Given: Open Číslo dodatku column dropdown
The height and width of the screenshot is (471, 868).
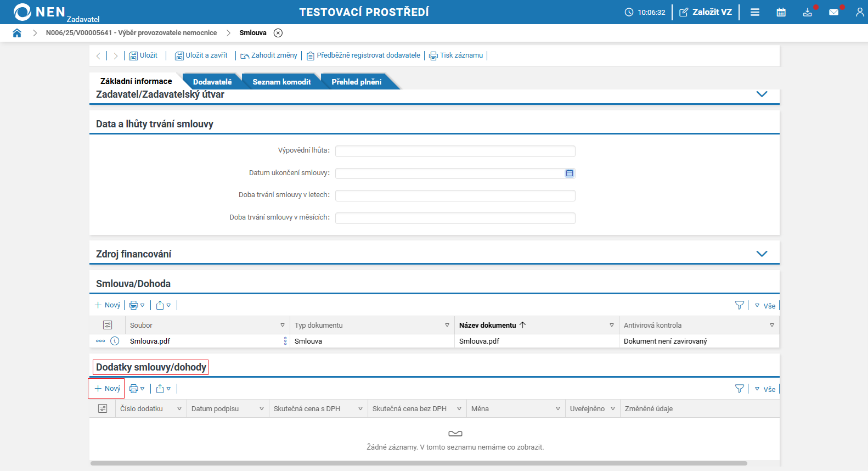Looking at the screenshot, I should (179, 409).
